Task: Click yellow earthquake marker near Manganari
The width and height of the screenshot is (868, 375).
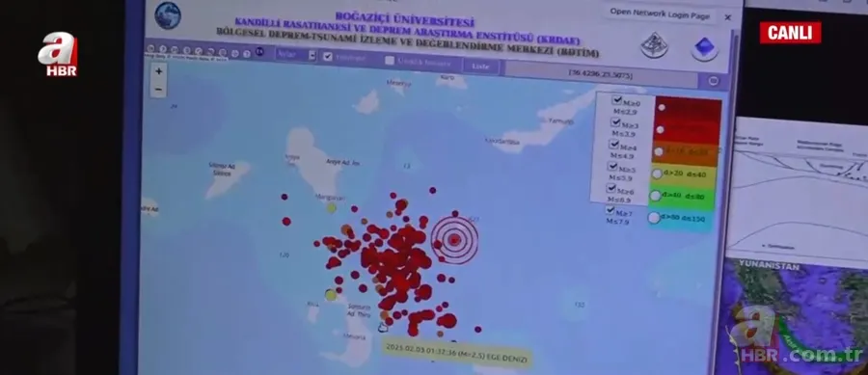Action: (331, 208)
